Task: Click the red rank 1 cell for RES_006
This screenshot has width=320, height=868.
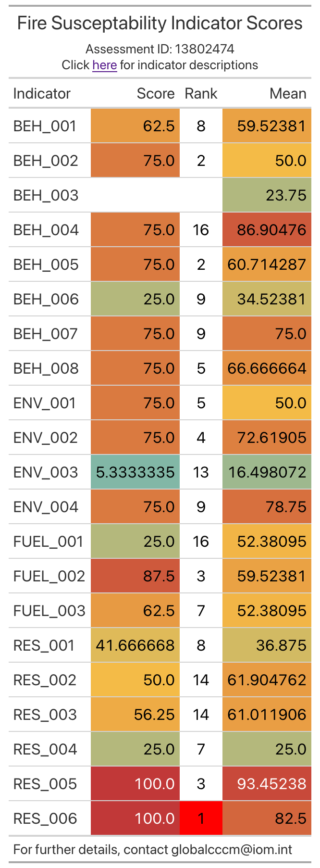Action: (x=201, y=818)
